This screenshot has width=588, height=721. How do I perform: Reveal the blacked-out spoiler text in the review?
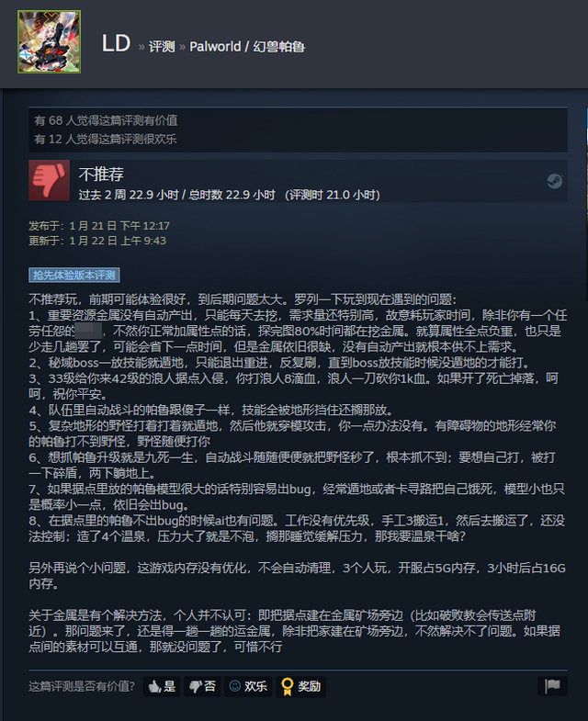tap(88, 331)
